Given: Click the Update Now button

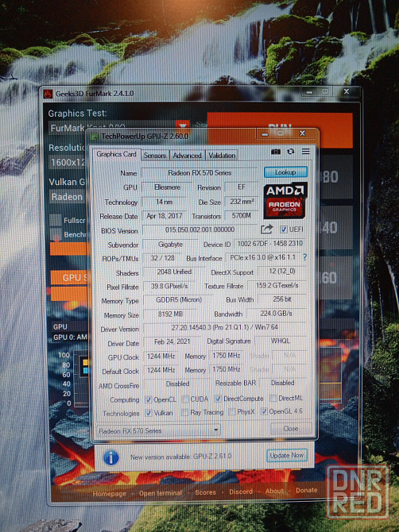Looking at the screenshot, I should 287,456.
